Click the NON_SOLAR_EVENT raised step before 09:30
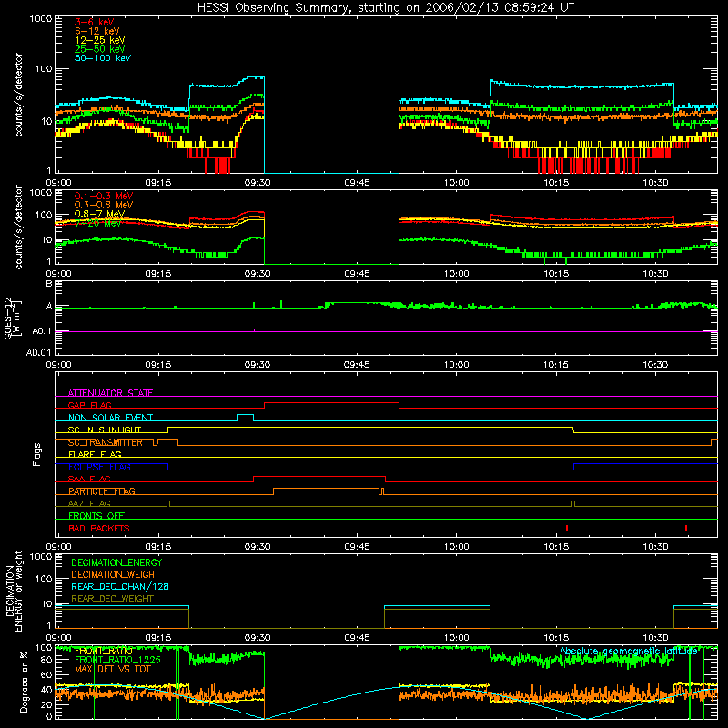 pos(245,418)
